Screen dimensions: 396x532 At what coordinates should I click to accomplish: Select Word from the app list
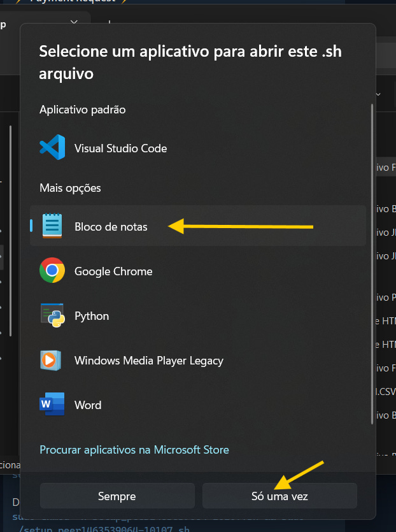tap(198, 405)
